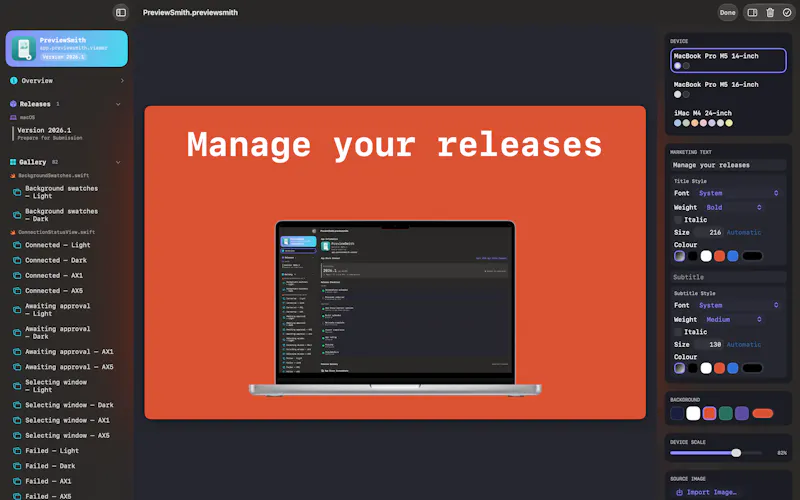Click the icon beside Background swatches – Light
Viewport: 800px width, 500px height.
17,192
